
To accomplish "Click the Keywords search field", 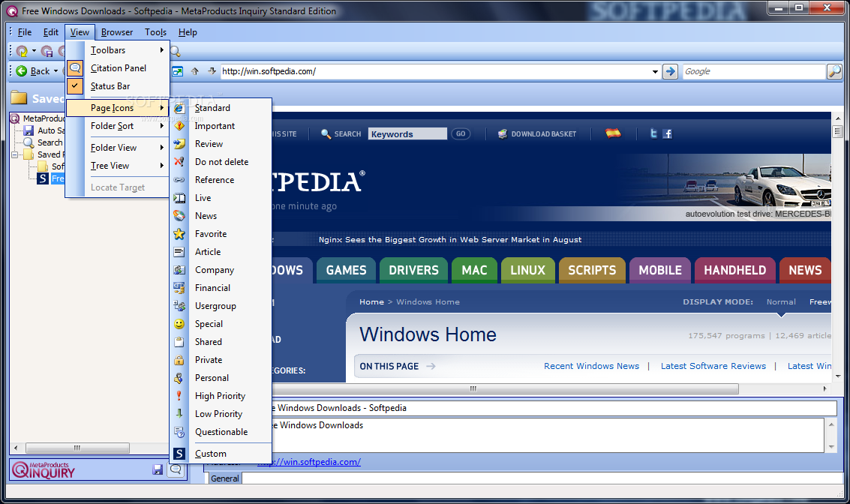I will pyautogui.click(x=407, y=133).
